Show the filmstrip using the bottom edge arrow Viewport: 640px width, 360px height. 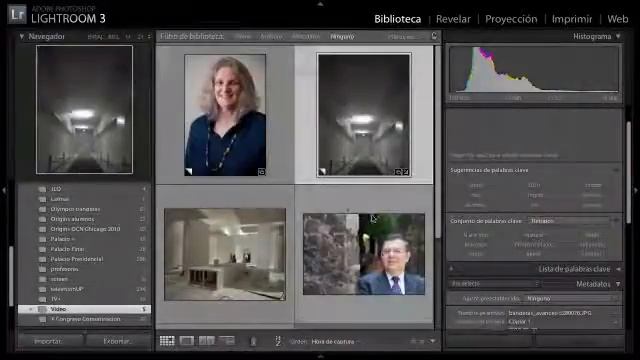pos(320,356)
